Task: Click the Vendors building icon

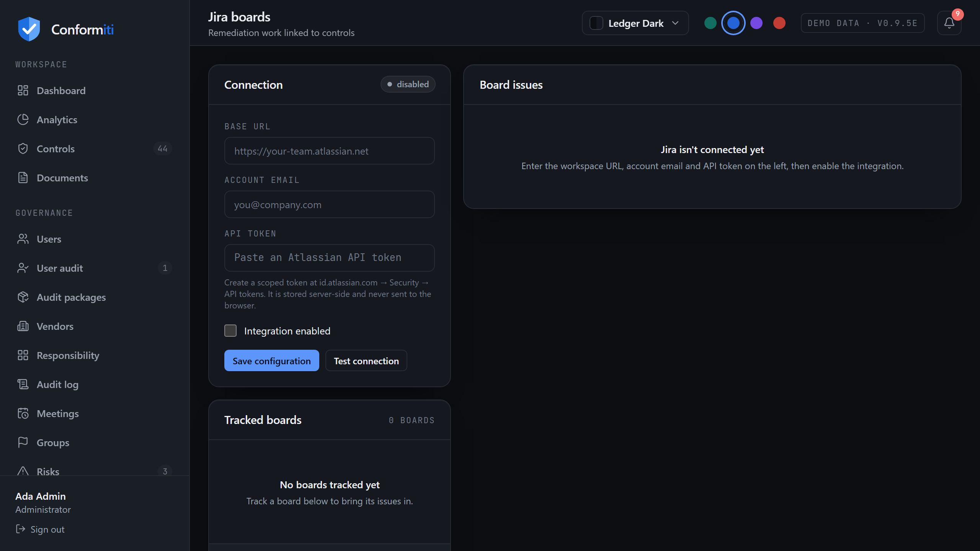Action: [23, 326]
